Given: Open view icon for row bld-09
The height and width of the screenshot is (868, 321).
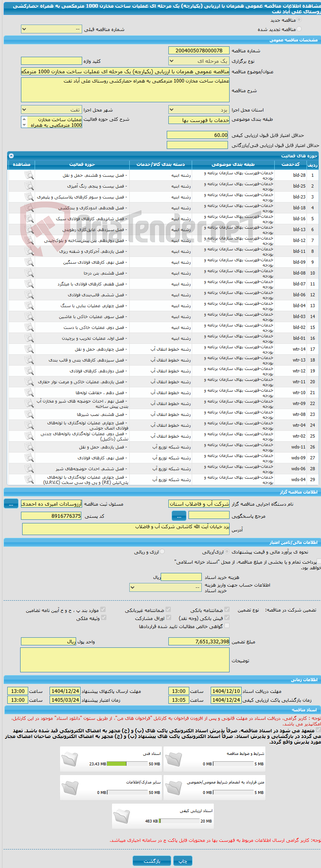Looking at the screenshot, I should point(29,262).
